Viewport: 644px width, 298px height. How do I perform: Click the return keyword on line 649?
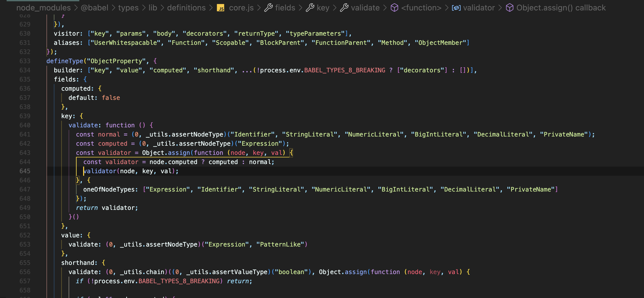point(87,208)
